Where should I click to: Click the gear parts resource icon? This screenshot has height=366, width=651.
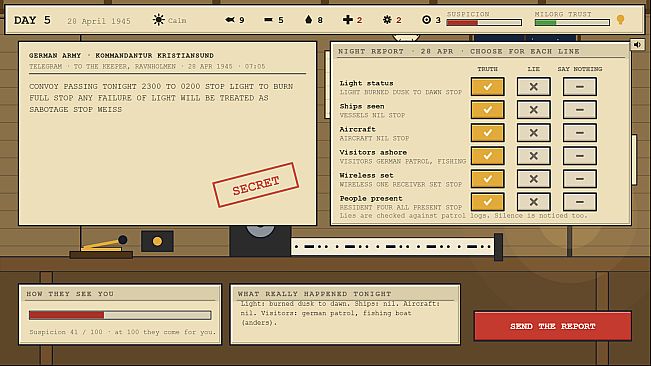387,20
